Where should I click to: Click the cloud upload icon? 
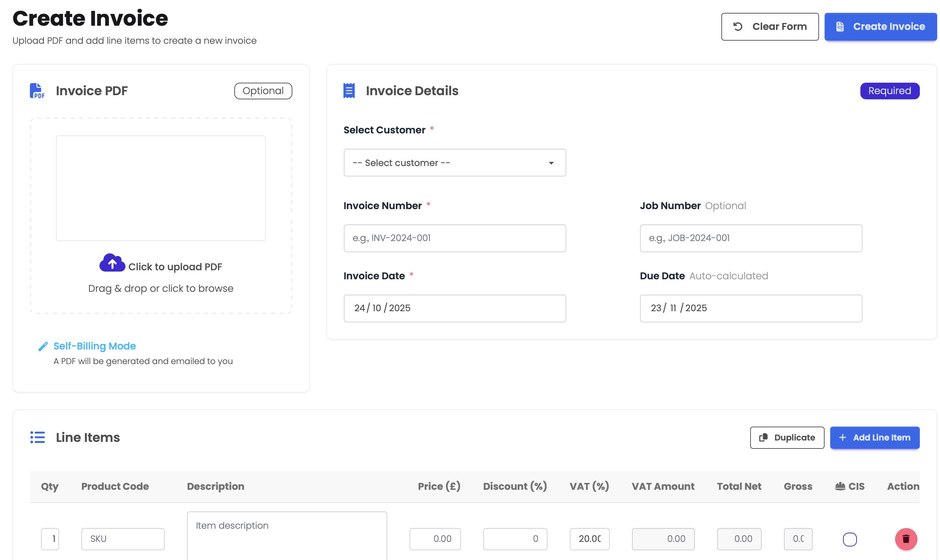point(112,262)
